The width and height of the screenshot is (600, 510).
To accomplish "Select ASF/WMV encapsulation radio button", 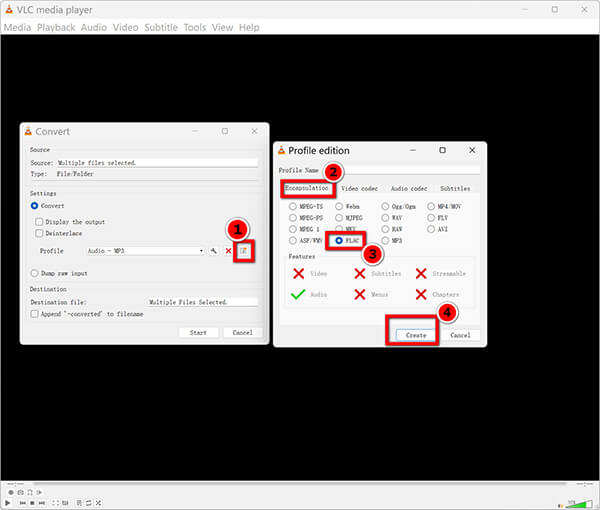I will pos(293,241).
